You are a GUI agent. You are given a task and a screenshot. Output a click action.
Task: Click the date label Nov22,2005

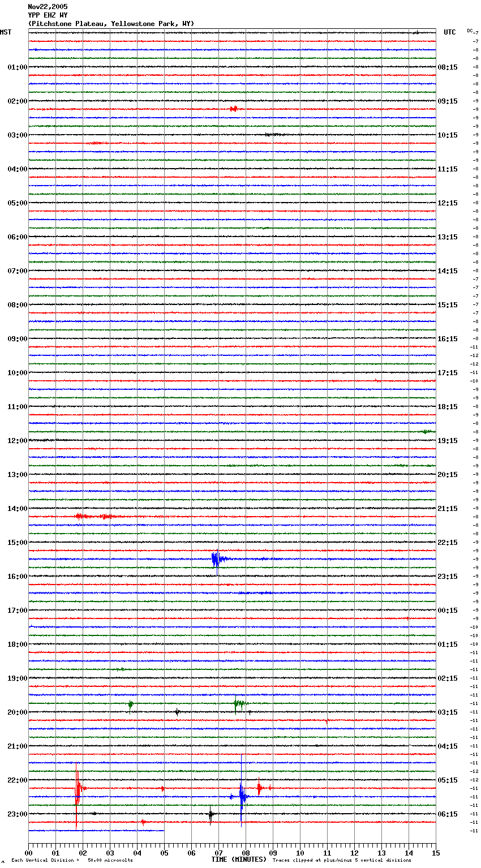click(x=48, y=7)
